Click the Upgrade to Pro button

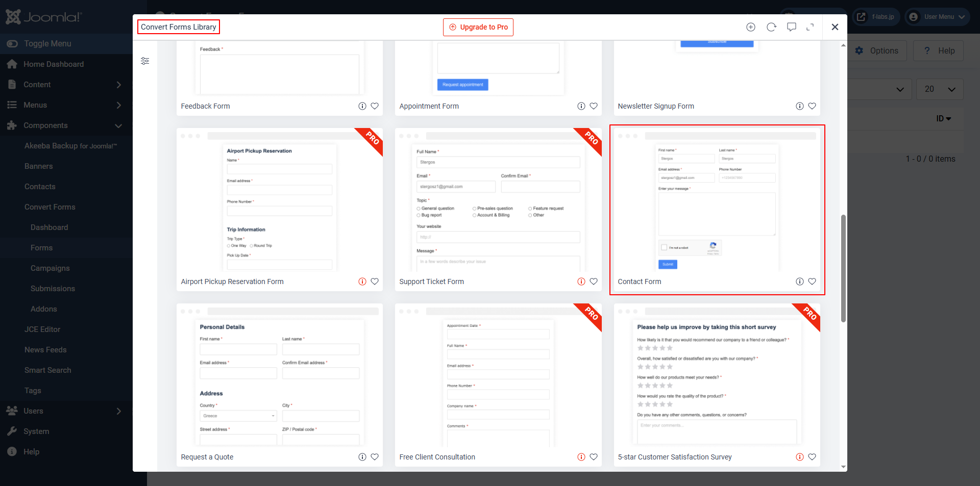click(478, 27)
